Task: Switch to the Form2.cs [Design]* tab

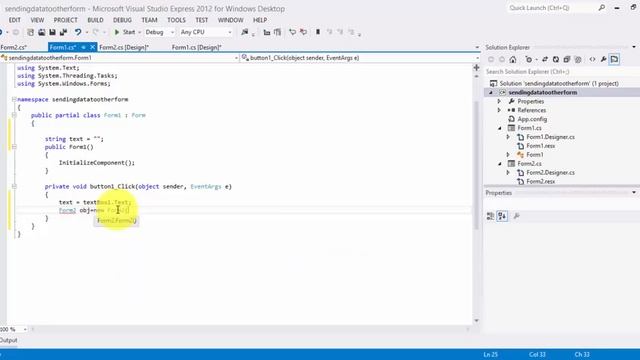Action: 124,47
